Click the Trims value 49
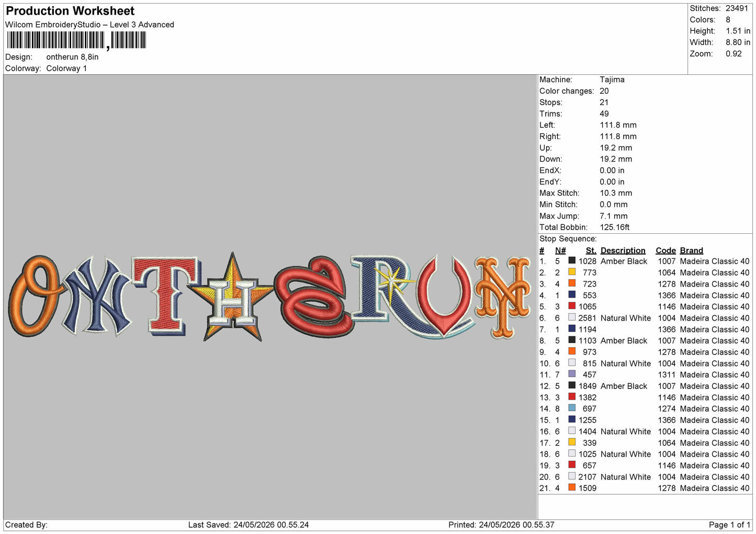This screenshot has width=756, height=534. 604,113
